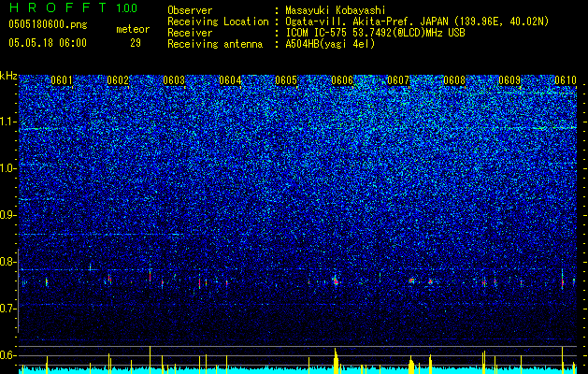
Task: Click the version number 1.00
Action: pyautogui.click(x=127, y=8)
